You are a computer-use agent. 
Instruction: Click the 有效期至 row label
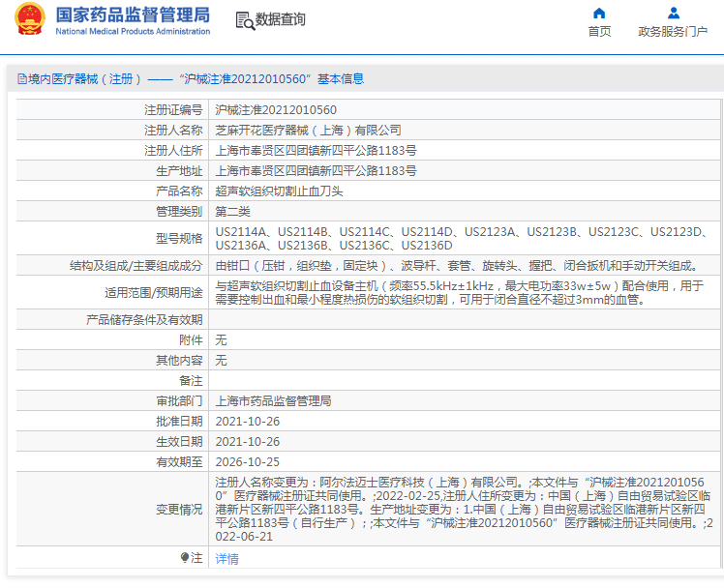[179, 461]
